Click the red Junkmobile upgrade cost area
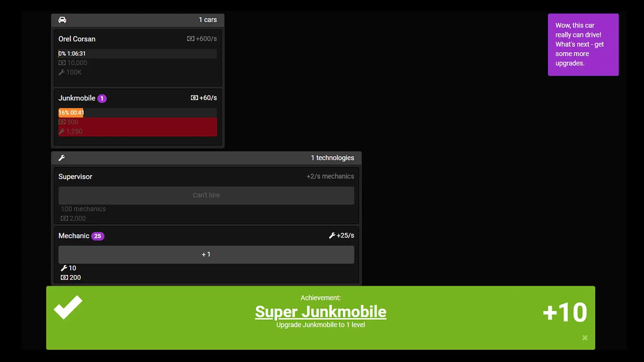Viewport: 644px width, 362px height. click(138, 127)
